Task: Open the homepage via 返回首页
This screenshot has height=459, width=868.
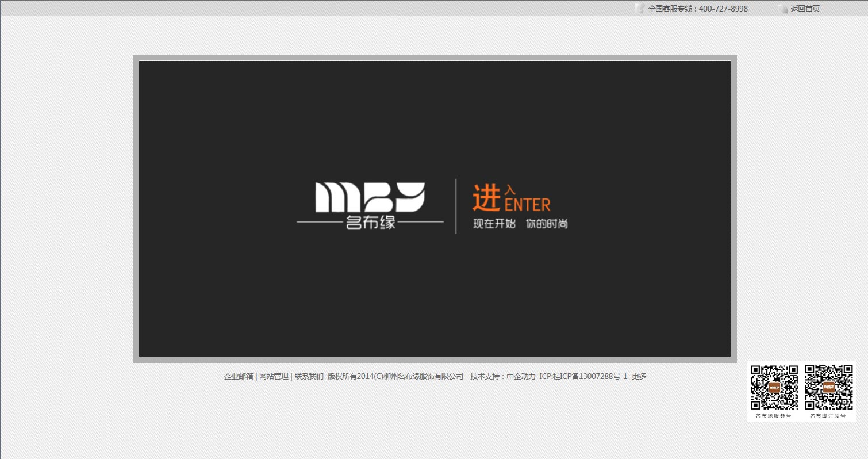Action: tap(804, 9)
